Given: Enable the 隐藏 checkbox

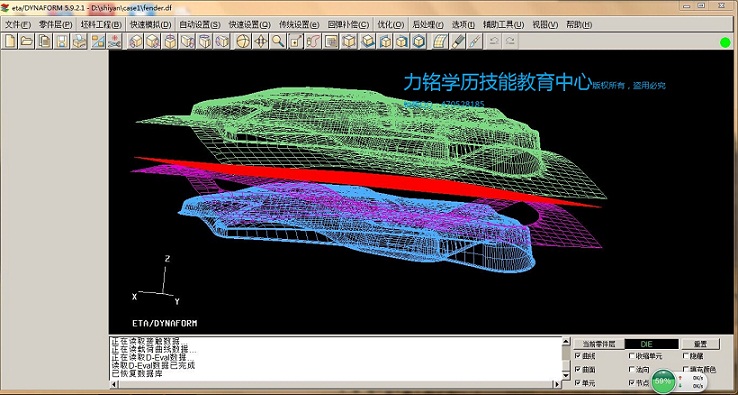Looking at the screenshot, I should pyautogui.click(x=685, y=356).
